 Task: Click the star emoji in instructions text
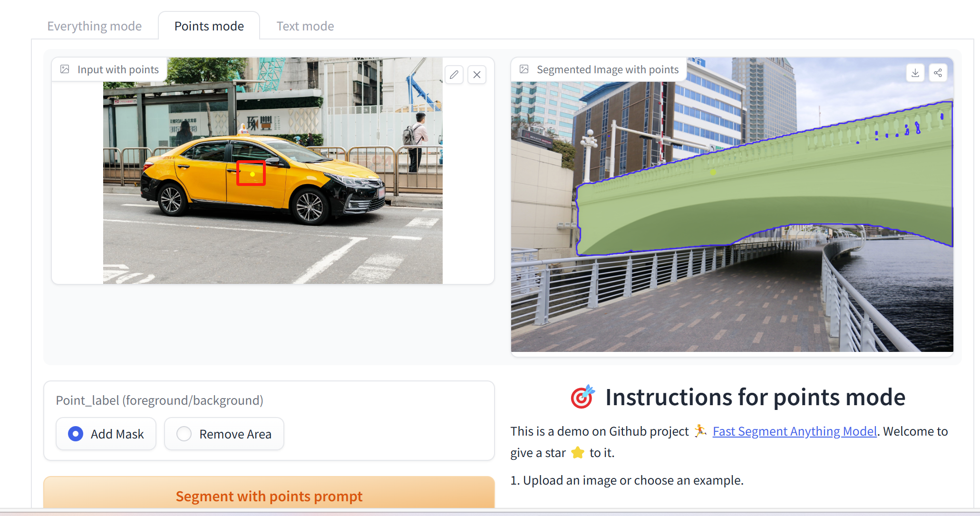click(577, 452)
